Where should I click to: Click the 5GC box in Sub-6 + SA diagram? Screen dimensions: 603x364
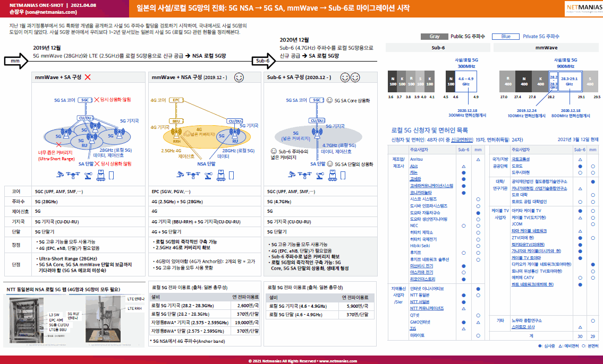click(x=317, y=100)
